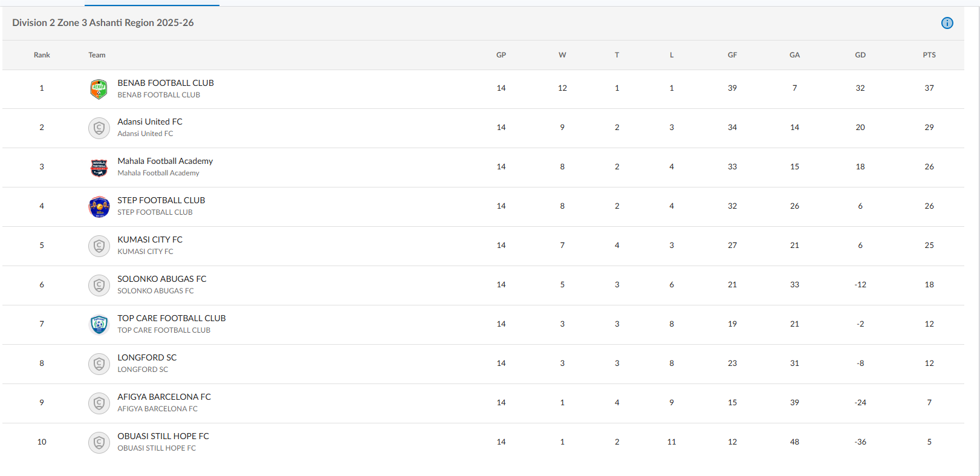980x476 pixels.
Task: Click Longford SC placeholder crest
Action: coord(99,364)
